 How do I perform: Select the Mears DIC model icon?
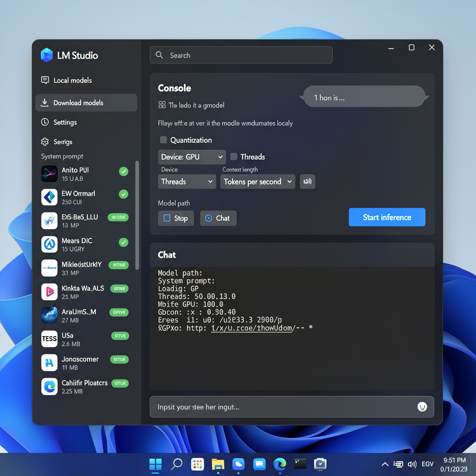[x=49, y=244]
